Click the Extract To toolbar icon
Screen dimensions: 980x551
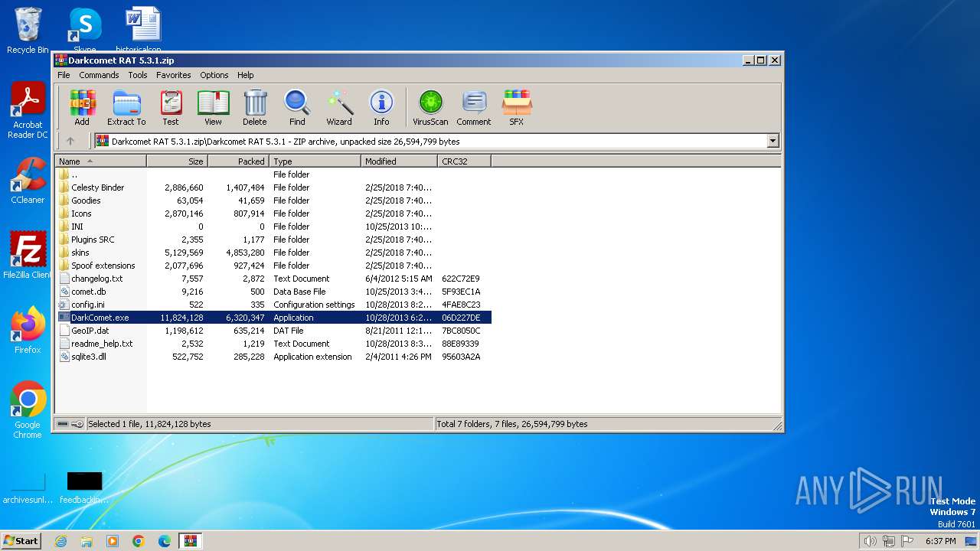pyautogui.click(x=126, y=107)
